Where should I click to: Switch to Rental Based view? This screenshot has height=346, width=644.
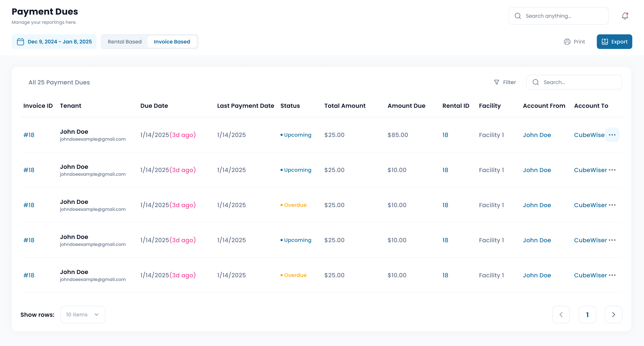(x=125, y=42)
